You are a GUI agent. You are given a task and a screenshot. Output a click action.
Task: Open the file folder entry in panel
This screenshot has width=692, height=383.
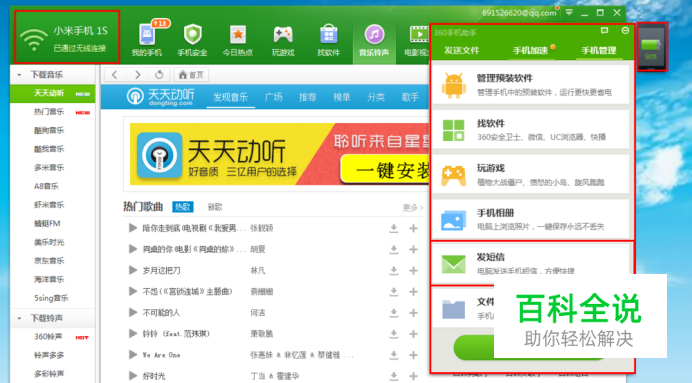(x=463, y=308)
